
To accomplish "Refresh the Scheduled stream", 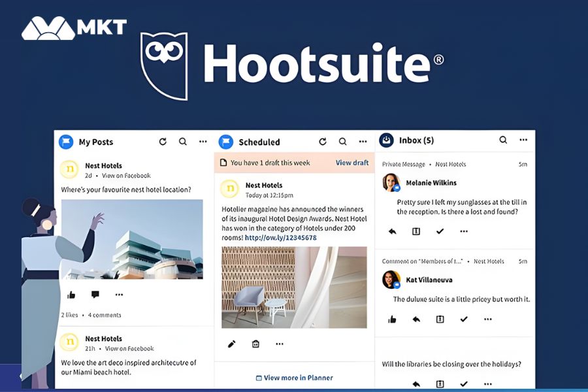I will (322, 142).
